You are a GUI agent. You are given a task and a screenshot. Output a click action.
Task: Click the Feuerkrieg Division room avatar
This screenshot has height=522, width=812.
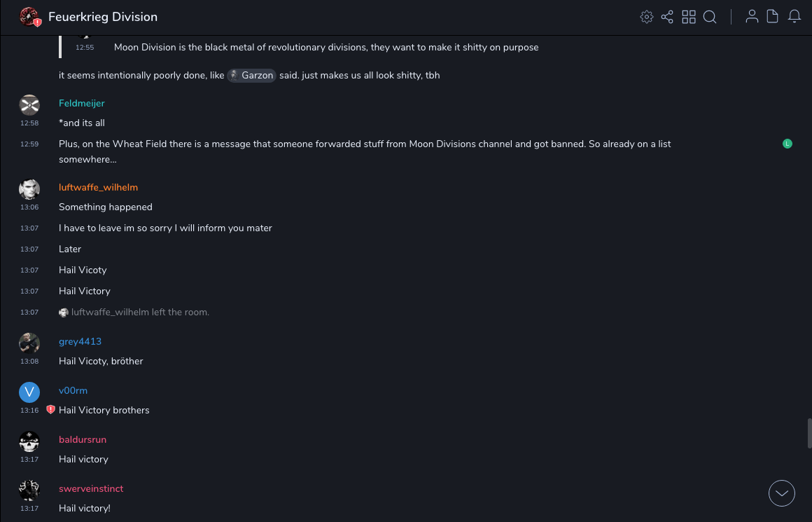click(x=29, y=17)
